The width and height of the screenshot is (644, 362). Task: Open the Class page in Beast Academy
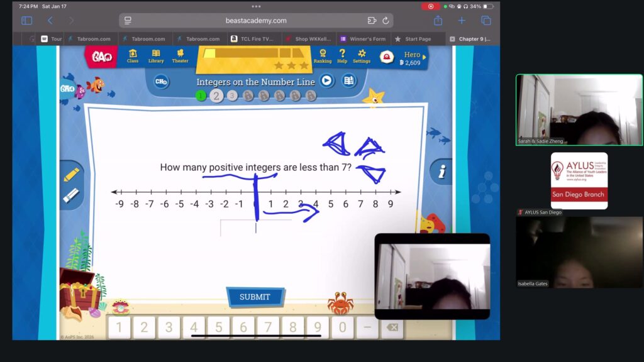coord(133,56)
